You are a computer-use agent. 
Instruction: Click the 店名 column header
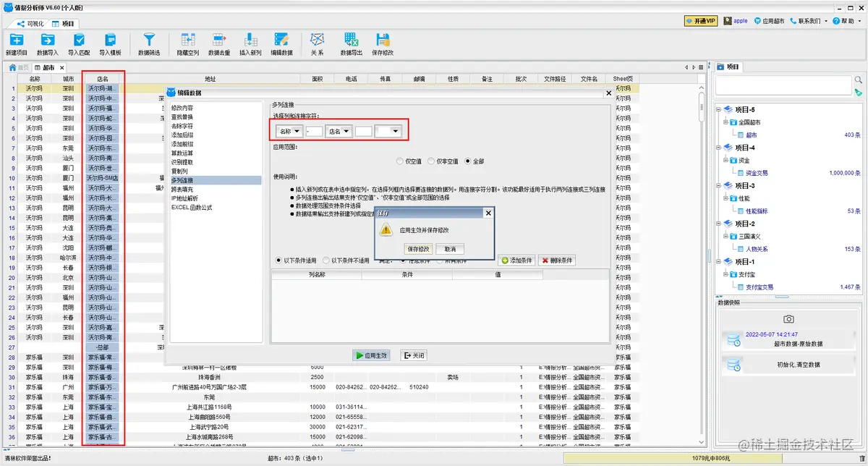pyautogui.click(x=103, y=78)
